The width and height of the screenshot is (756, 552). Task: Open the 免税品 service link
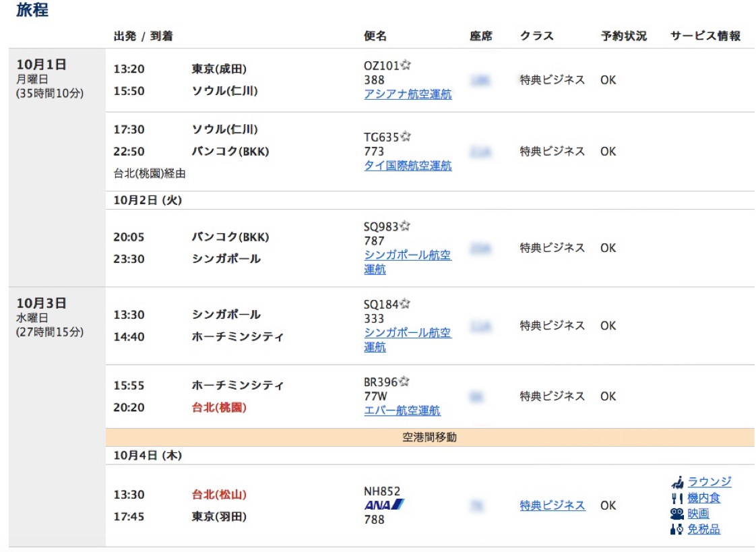point(704,529)
